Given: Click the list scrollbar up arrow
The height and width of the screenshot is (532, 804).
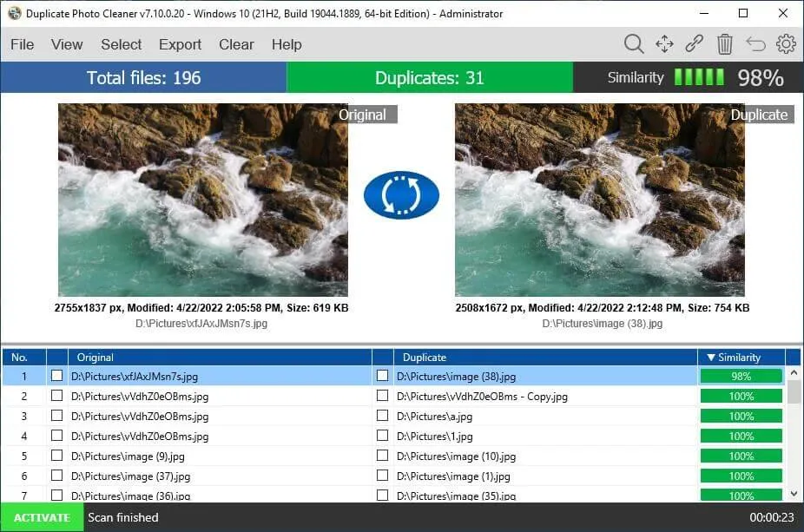Looking at the screenshot, I should tap(794, 372).
